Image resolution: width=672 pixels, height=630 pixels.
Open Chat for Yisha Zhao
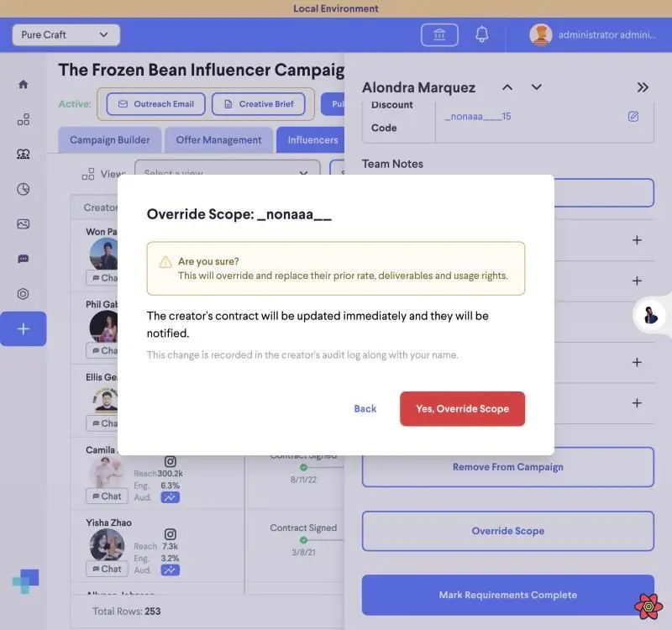pyautogui.click(x=107, y=569)
